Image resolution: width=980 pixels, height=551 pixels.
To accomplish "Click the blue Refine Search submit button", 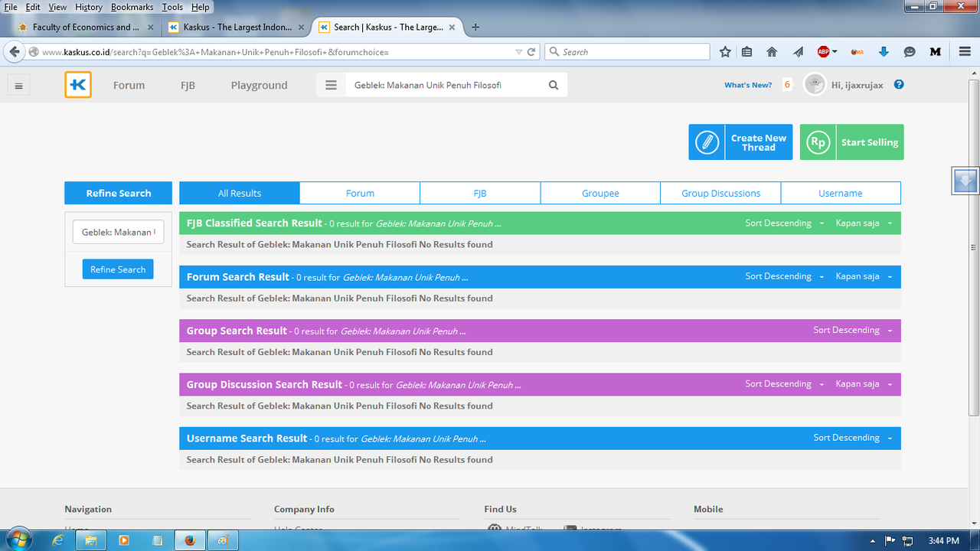I will (118, 269).
